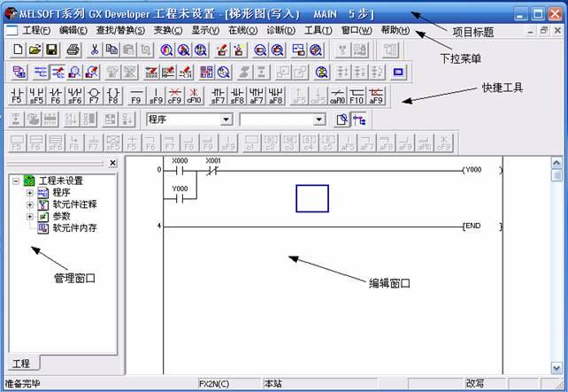Insert normally closed contact F6
The height and width of the screenshot is (392, 568).
click(56, 96)
